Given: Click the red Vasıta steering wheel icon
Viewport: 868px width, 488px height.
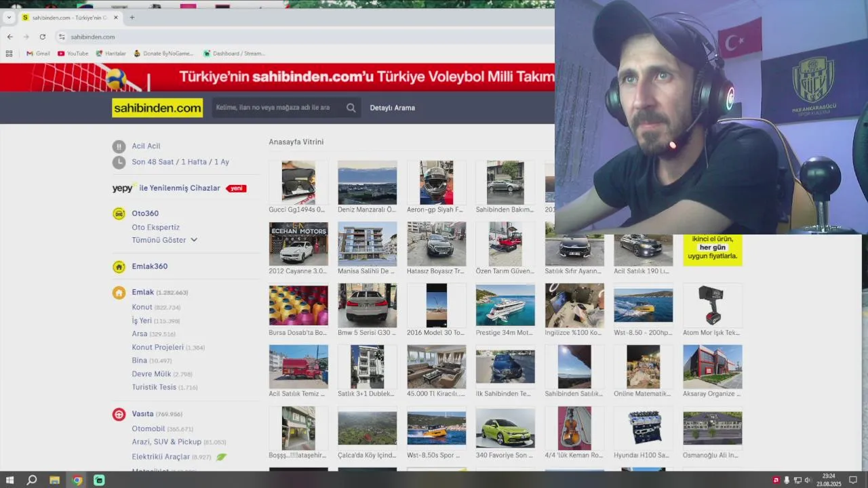Looking at the screenshot, I should pos(119,414).
